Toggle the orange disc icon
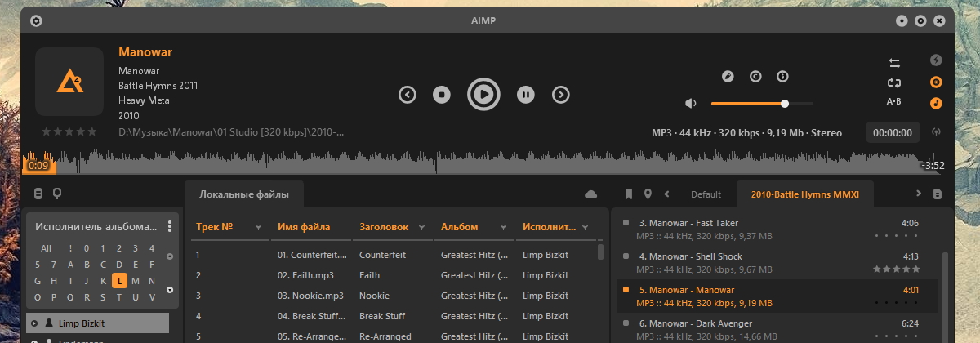Image resolution: width=980 pixels, height=343 pixels. [x=936, y=82]
